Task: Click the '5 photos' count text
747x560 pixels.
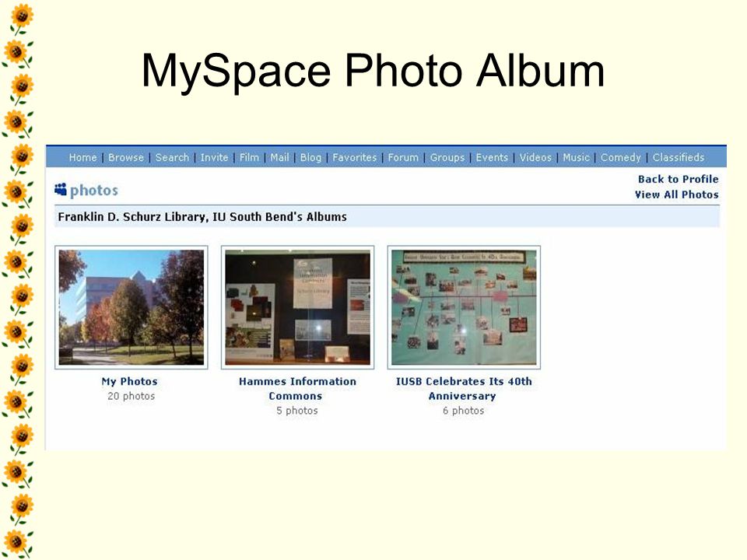Action: pos(296,411)
